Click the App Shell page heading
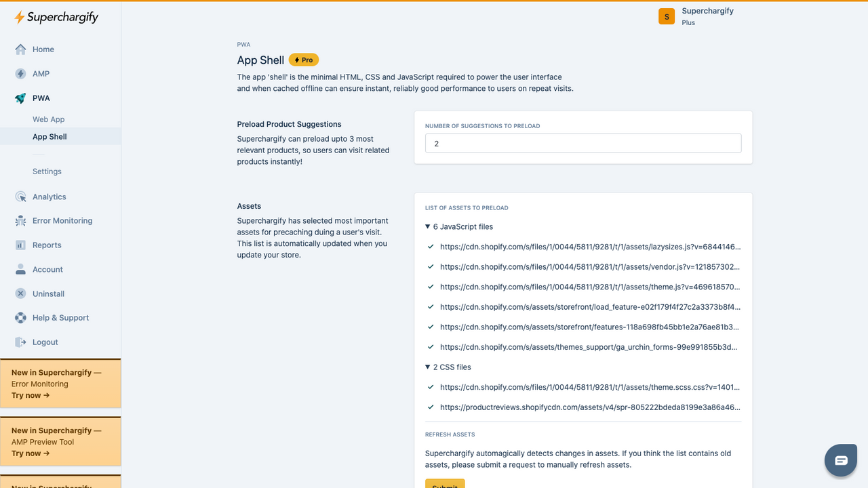868x488 pixels. [261, 60]
